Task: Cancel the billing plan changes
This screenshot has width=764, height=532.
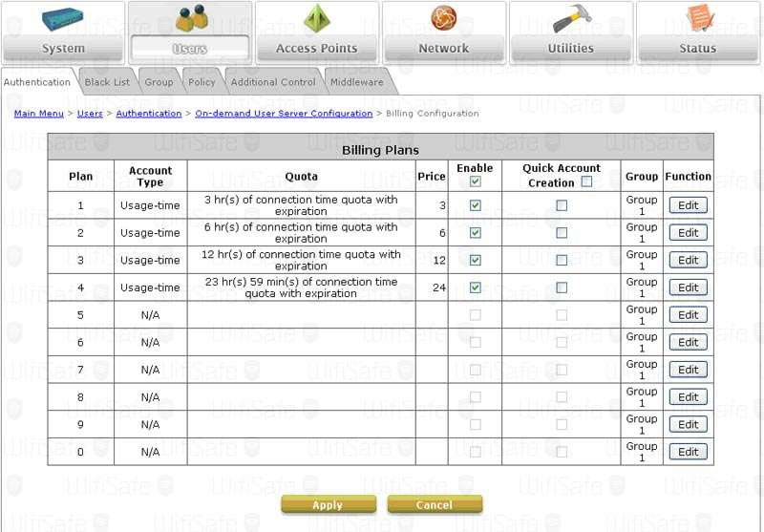Action: pyautogui.click(x=435, y=504)
